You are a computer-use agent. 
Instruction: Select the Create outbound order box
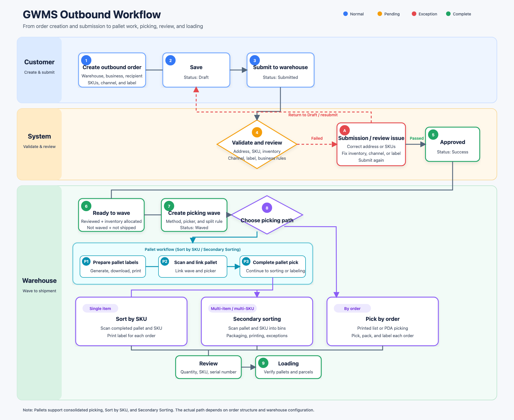click(112, 70)
